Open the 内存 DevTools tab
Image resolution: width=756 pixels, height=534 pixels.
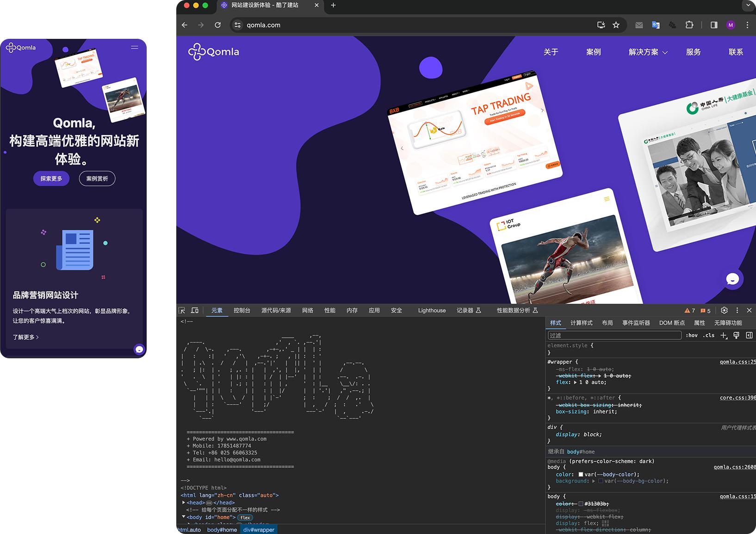point(352,310)
